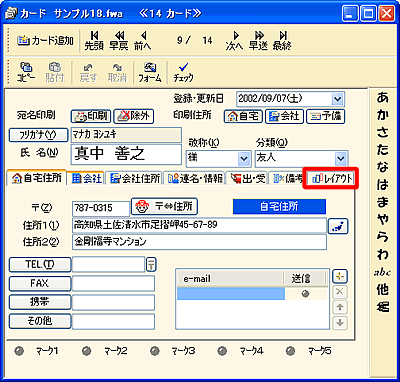Set print address to 自宅

[243, 116]
